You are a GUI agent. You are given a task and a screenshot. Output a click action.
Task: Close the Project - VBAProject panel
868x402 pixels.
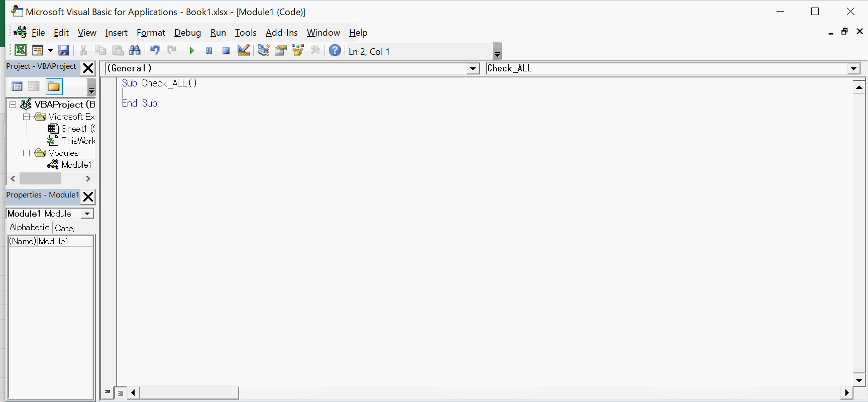point(88,68)
